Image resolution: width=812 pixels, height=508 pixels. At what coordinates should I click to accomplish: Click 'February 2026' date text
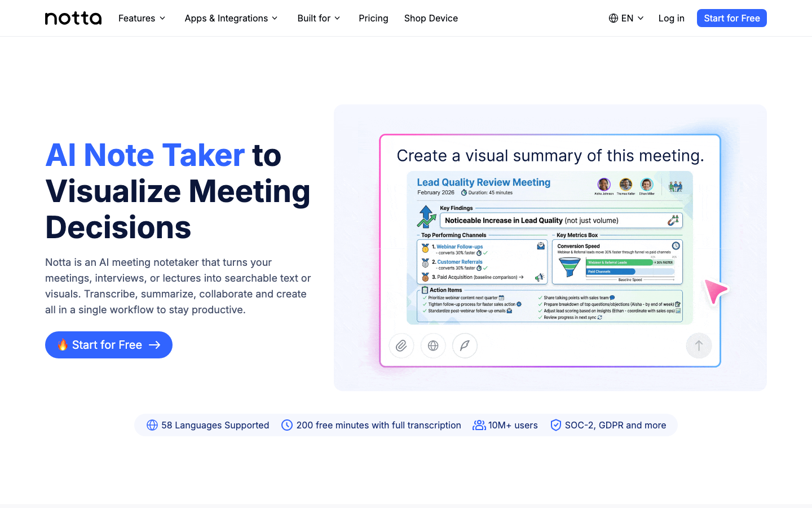pos(436,192)
